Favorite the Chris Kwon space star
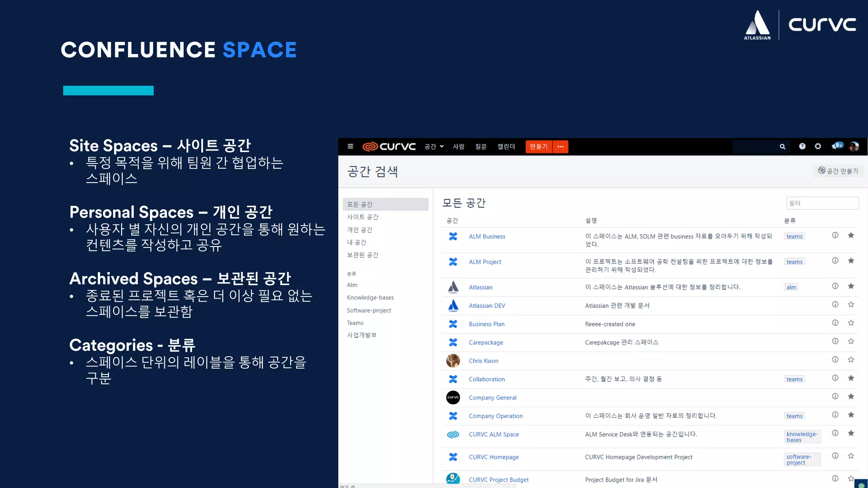This screenshot has height=488, width=868. coord(851,360)
